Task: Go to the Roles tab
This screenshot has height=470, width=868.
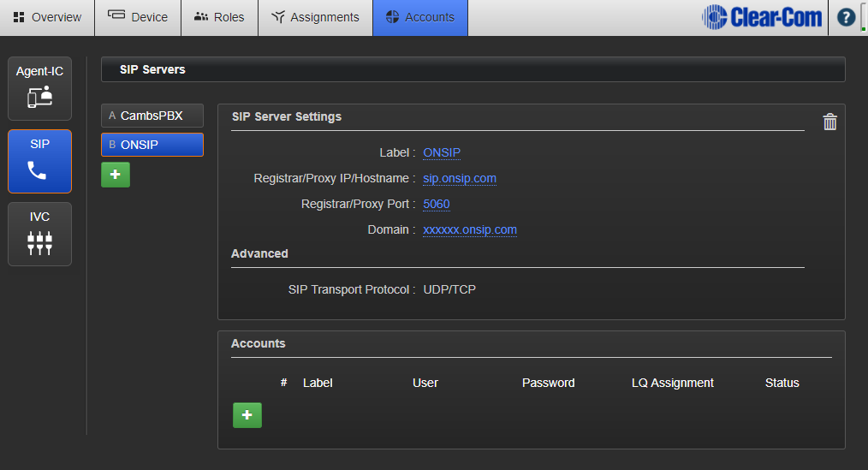Action: pyautogui.click(x=219, y=17)
